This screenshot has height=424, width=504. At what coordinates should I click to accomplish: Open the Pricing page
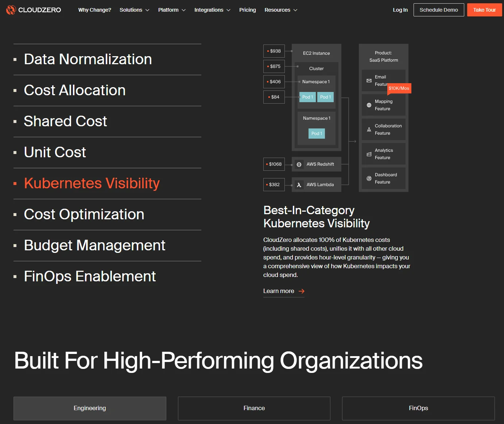(248, 10)
